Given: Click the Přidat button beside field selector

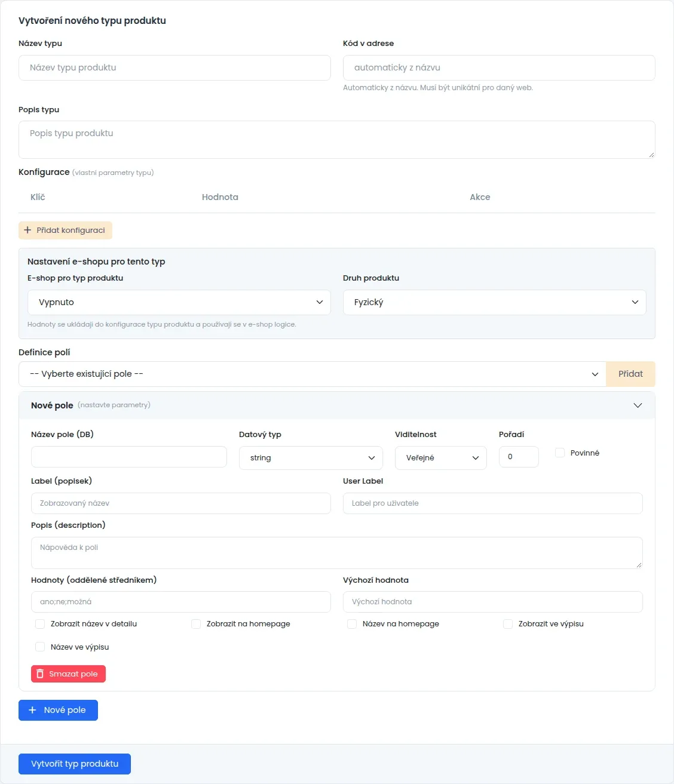Looking at the screenshot, I should coord(631,374).
